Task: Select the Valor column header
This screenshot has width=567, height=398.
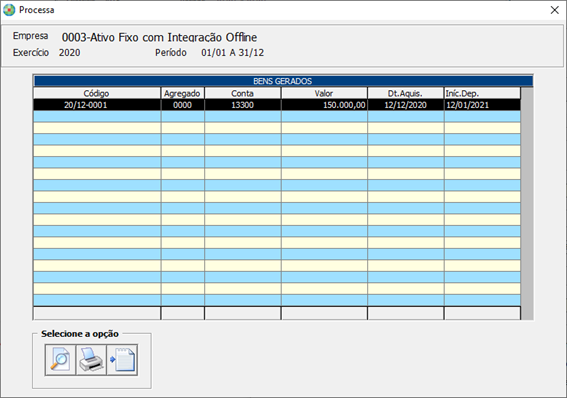Action: pos(324,93)
